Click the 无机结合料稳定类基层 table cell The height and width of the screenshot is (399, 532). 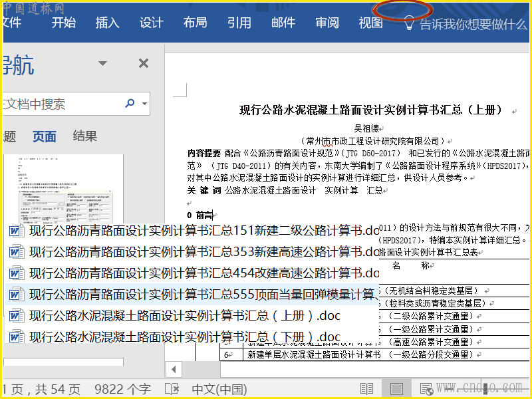431,291
